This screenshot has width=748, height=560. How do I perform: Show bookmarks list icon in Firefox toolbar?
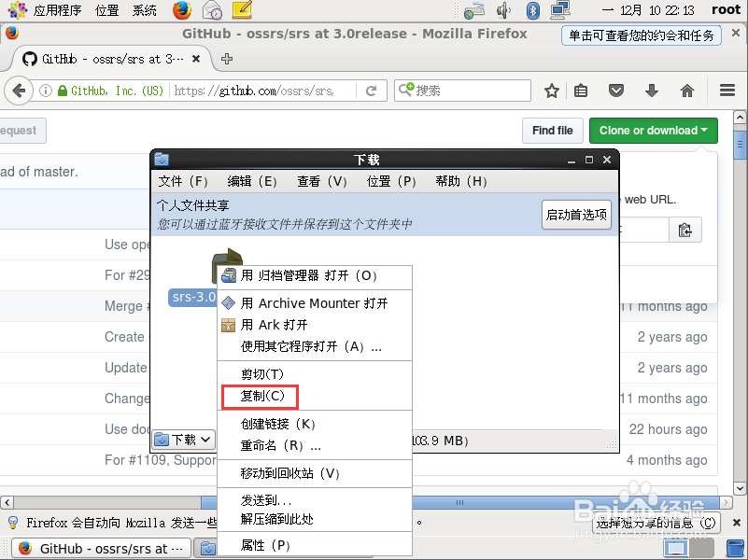pyautogui.click(x=581, y=91)
